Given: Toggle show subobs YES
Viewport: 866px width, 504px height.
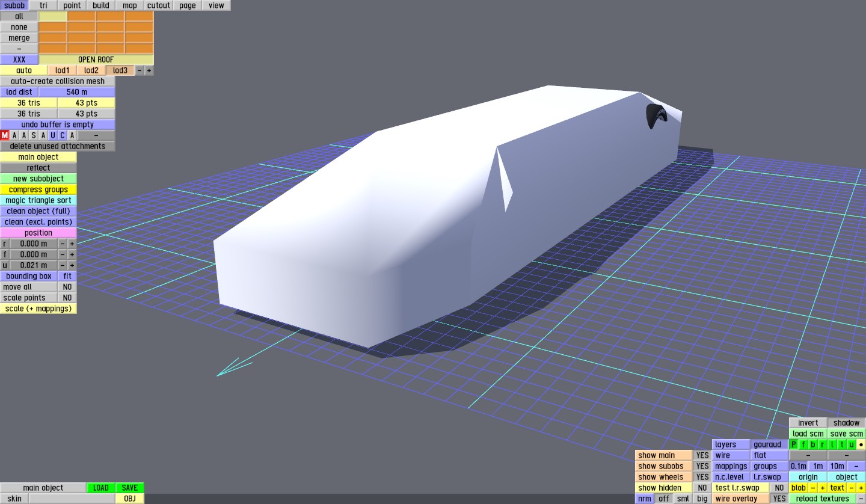Looking at the screenshot, I should pos(702,466).
